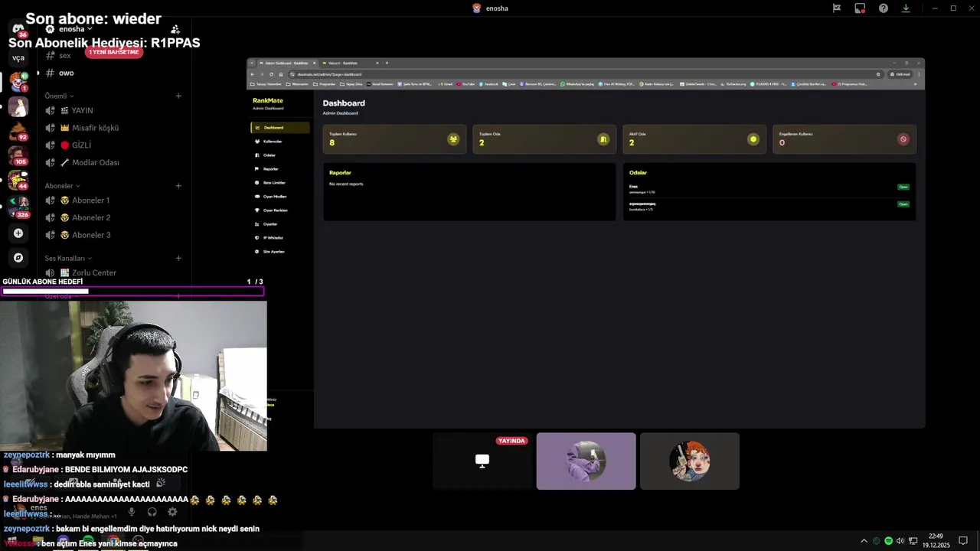
Task: Collapse the Önemli category
Action: pyautogui.click(x=59, y=96)
